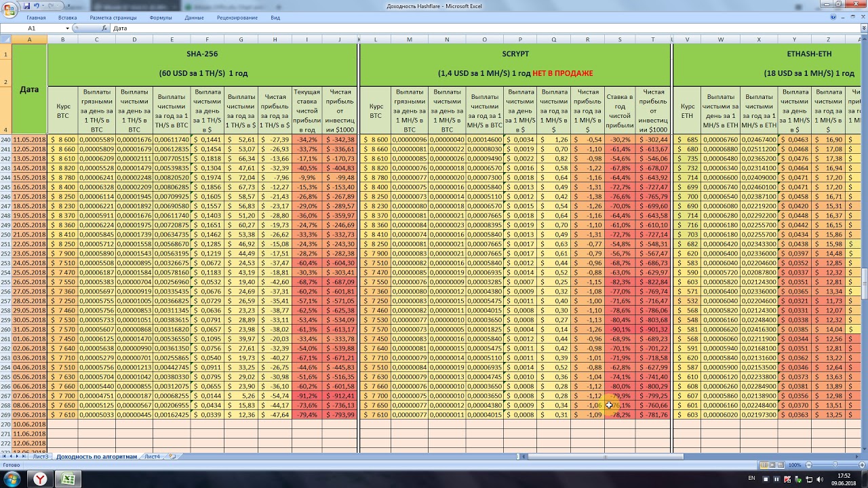Open the Вид ribbon tab
Viewport: 868px width, 488px height.
[x=275, y=18]
